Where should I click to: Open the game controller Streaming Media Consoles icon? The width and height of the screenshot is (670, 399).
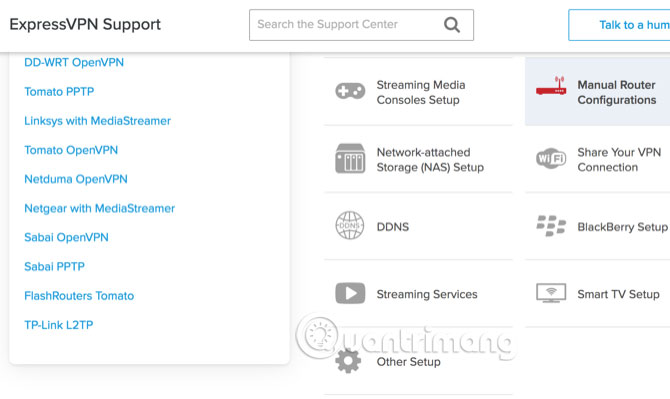click(350, 91)
